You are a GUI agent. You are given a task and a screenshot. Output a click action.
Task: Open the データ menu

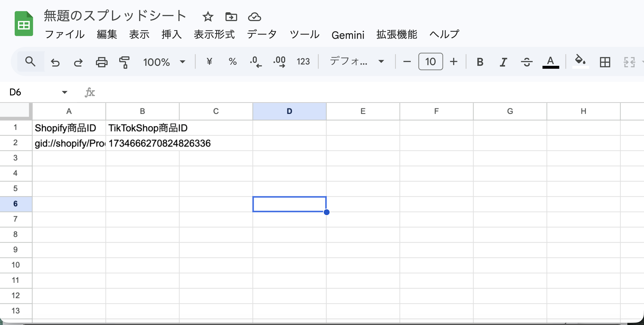point(262,34)
